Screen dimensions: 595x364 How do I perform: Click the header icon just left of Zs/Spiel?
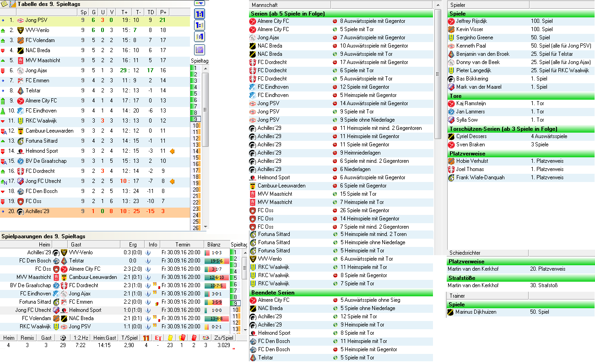coord(206,337)
